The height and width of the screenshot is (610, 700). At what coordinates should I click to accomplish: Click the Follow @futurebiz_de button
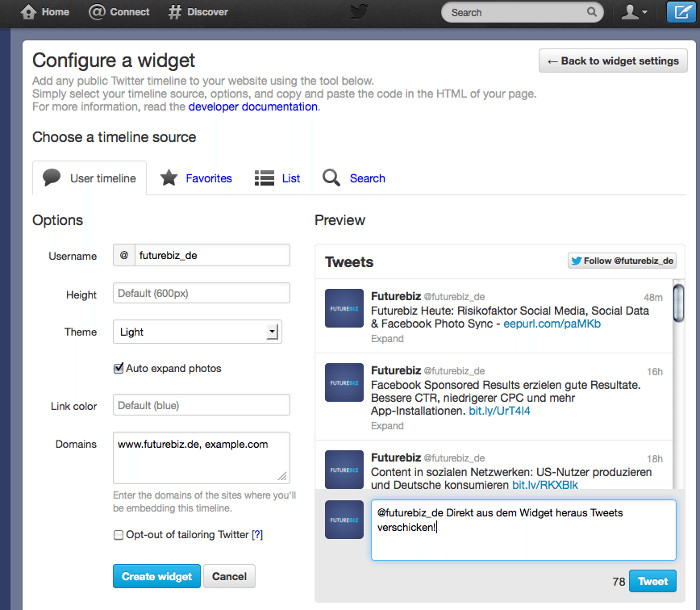[623, 261]
